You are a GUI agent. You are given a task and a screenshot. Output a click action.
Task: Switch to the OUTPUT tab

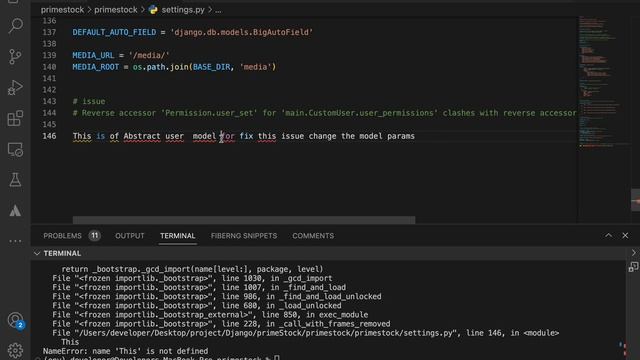pos(129,236)
